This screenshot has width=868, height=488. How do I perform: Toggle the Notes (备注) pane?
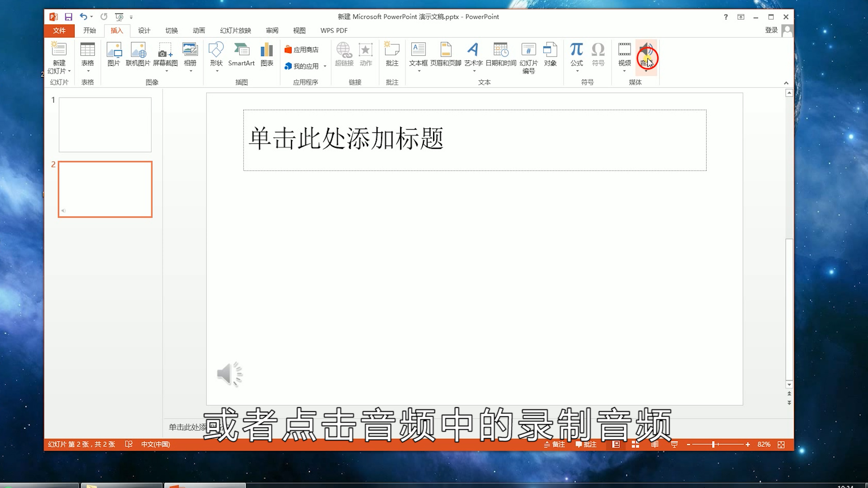(554, 445)
